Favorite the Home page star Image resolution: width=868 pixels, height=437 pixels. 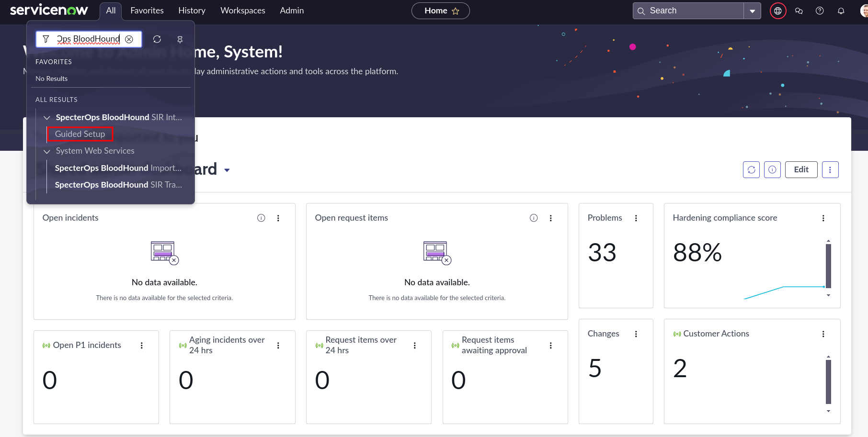pyautogui.click(x=456, y=11)
